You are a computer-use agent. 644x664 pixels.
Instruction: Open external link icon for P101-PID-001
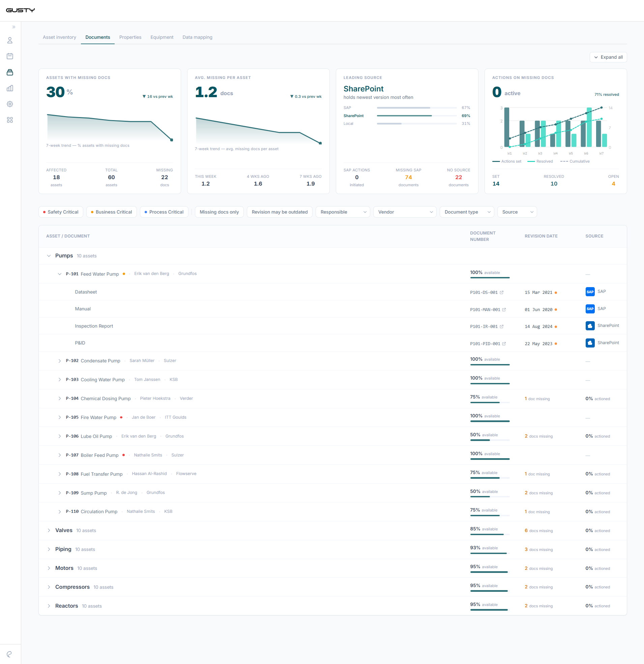504,344
